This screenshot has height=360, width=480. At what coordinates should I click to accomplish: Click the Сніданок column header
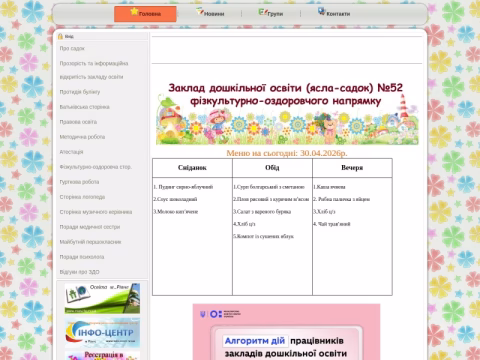pos(192,168)
